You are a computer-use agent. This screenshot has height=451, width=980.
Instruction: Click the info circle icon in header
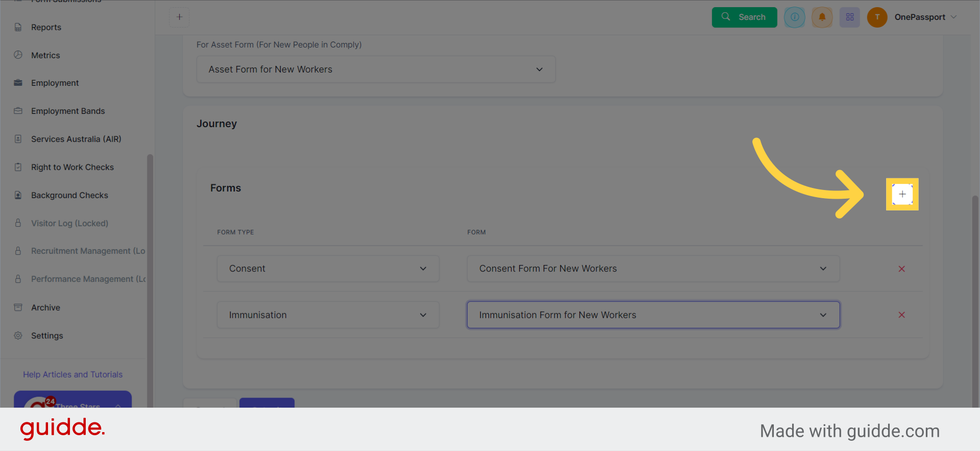[x=794, y=17]
